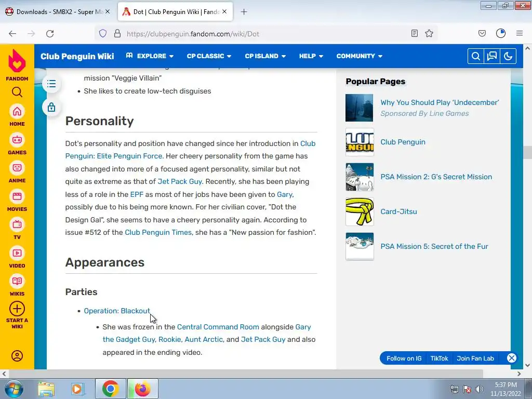
Task: Go to Fandom Home icon
Action: click(17, 112)
